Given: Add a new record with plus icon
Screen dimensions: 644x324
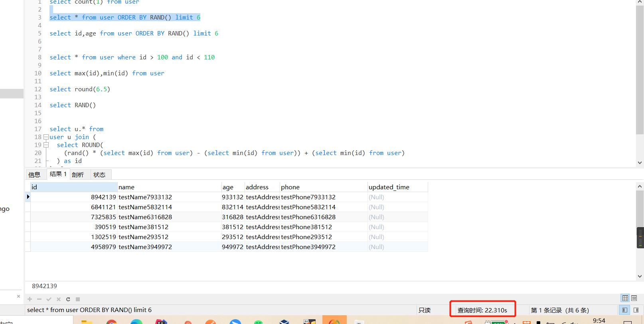Looking at the screenshot, I should coord(30,299).
